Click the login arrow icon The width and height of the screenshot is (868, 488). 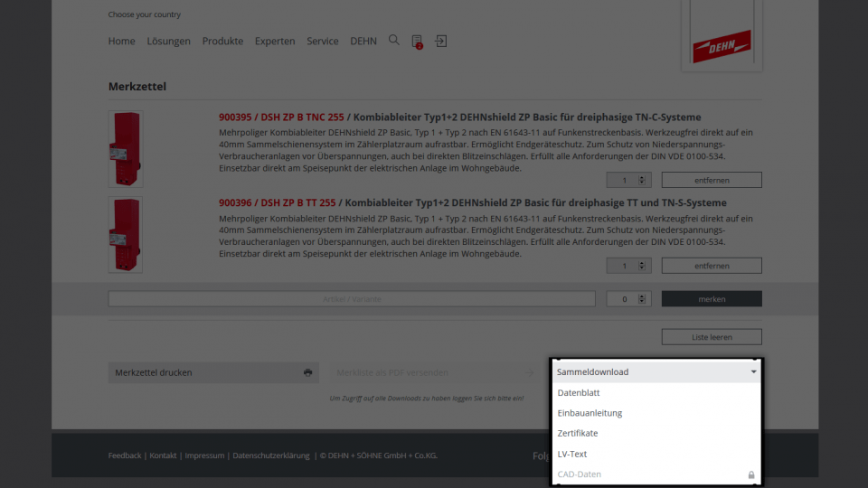pyautogui.click(x=440, y=41)
